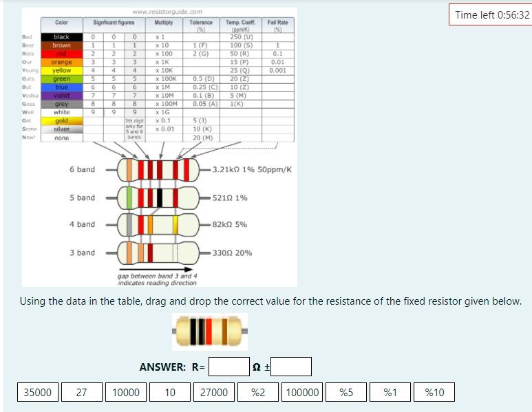The image size is (532, 412).
Task: Click the Time left countdown box
Action: click(x=491, y=14)
